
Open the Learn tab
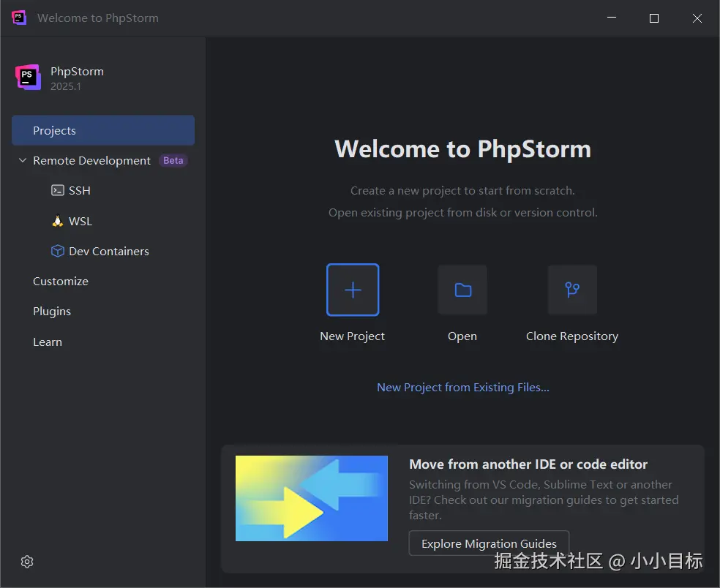(x=48, y=342)
